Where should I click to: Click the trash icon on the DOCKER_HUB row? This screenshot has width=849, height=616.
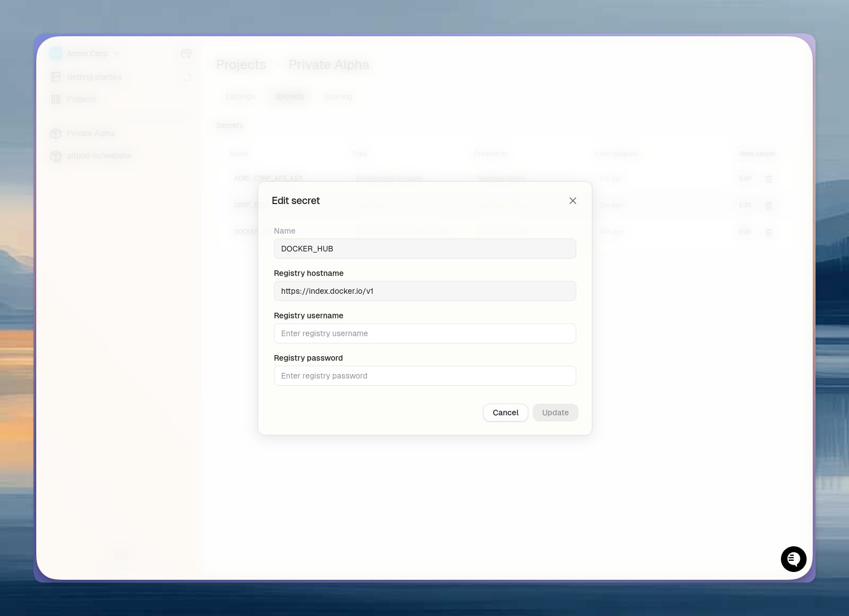769,232
